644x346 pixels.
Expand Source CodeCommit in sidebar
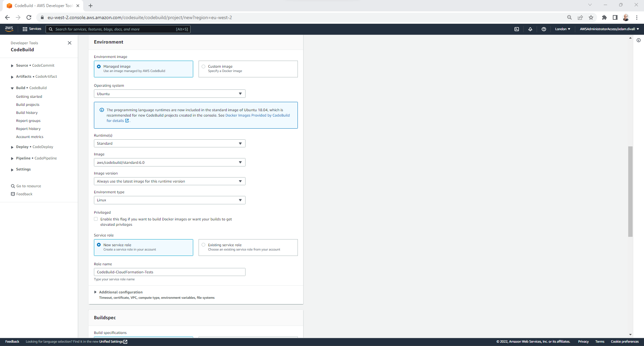12,66
